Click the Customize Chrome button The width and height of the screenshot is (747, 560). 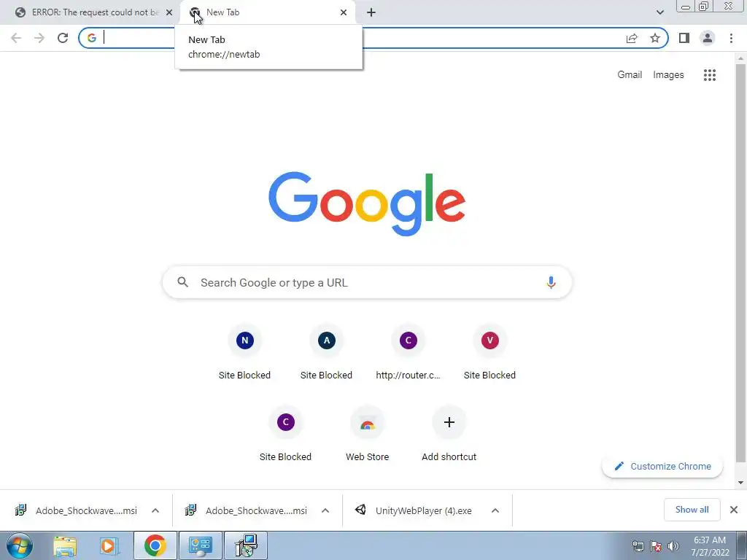[662, 466]
